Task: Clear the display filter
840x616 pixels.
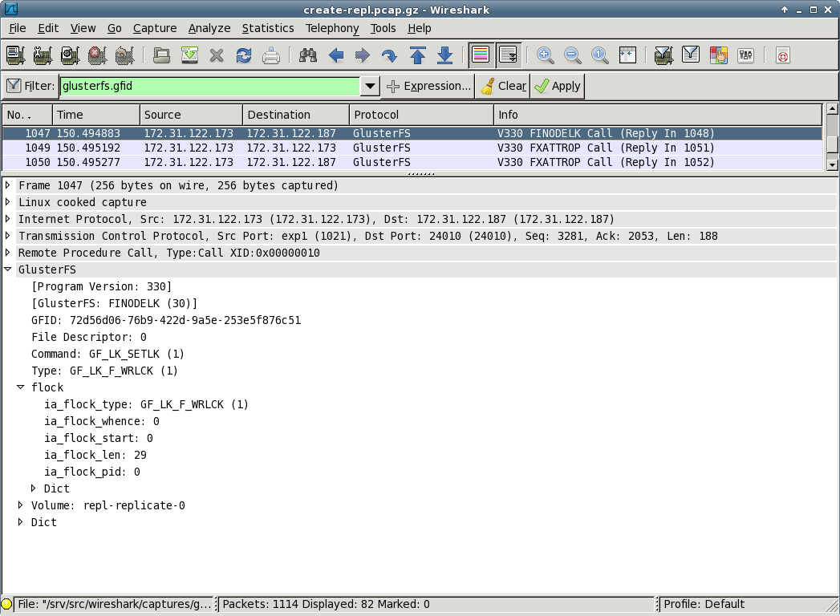Action: coord(503,86)
